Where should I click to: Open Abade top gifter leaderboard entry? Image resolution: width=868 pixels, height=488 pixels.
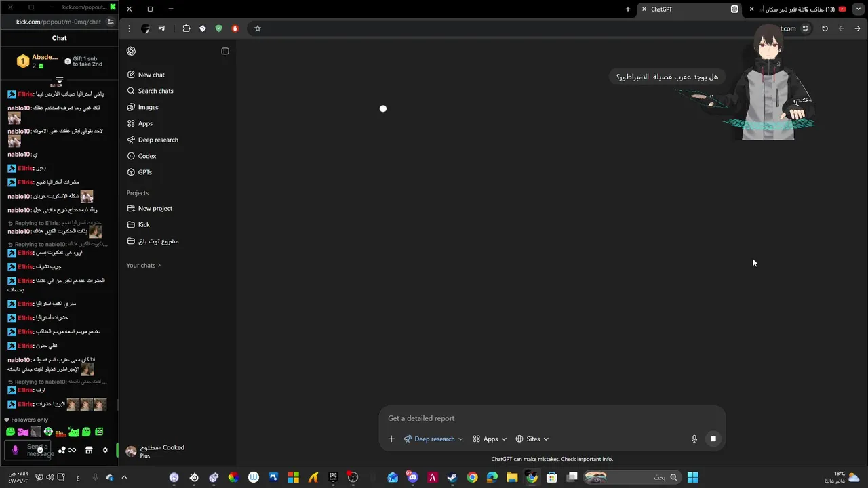tap(37, 61)
